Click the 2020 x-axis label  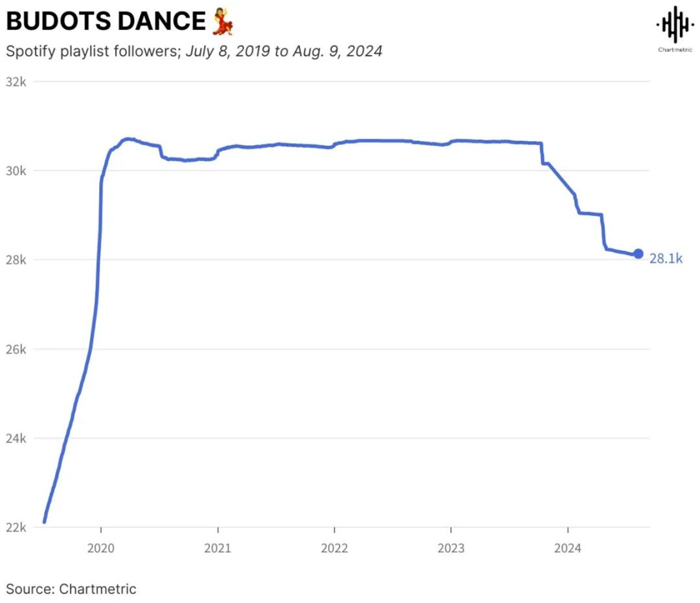click(101, 548)
